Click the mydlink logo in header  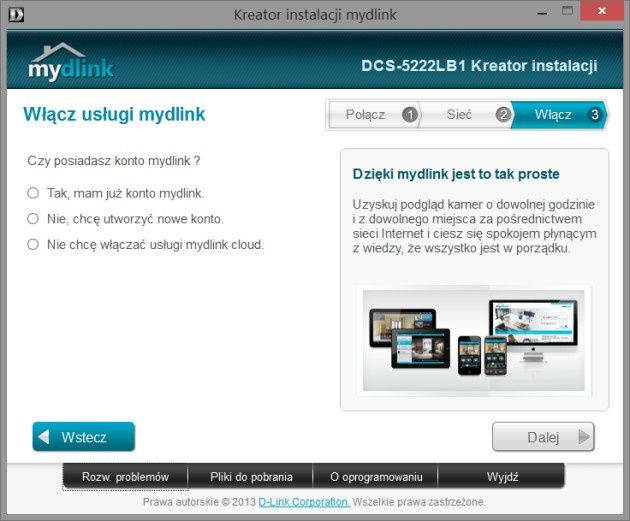(71, 62)
